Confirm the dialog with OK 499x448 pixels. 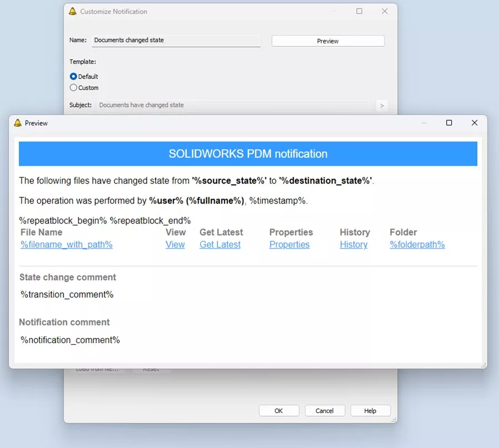[279, 410]
